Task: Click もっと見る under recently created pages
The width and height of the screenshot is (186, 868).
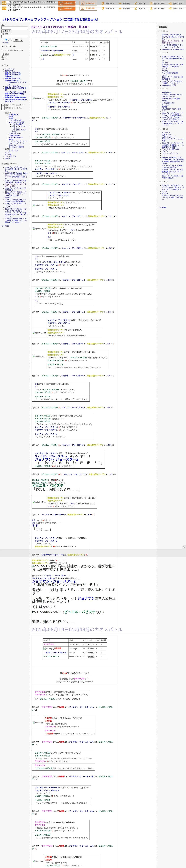Action: click(5, 226)
